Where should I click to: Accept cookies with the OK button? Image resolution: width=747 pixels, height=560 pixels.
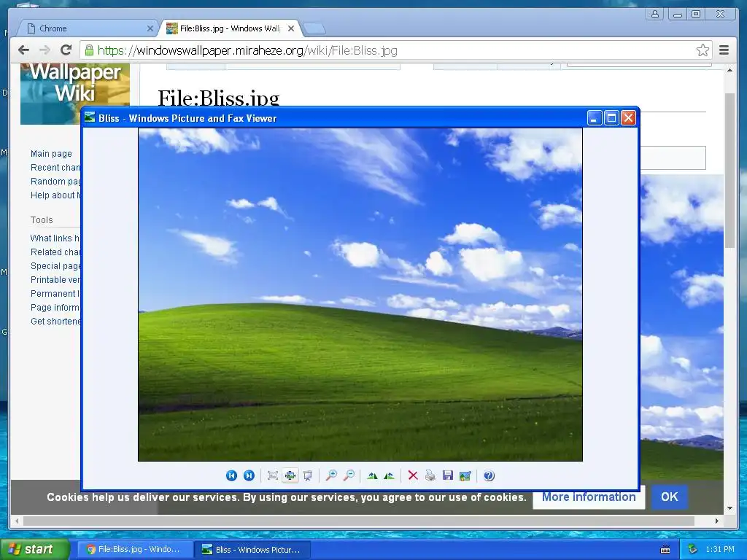670,497
